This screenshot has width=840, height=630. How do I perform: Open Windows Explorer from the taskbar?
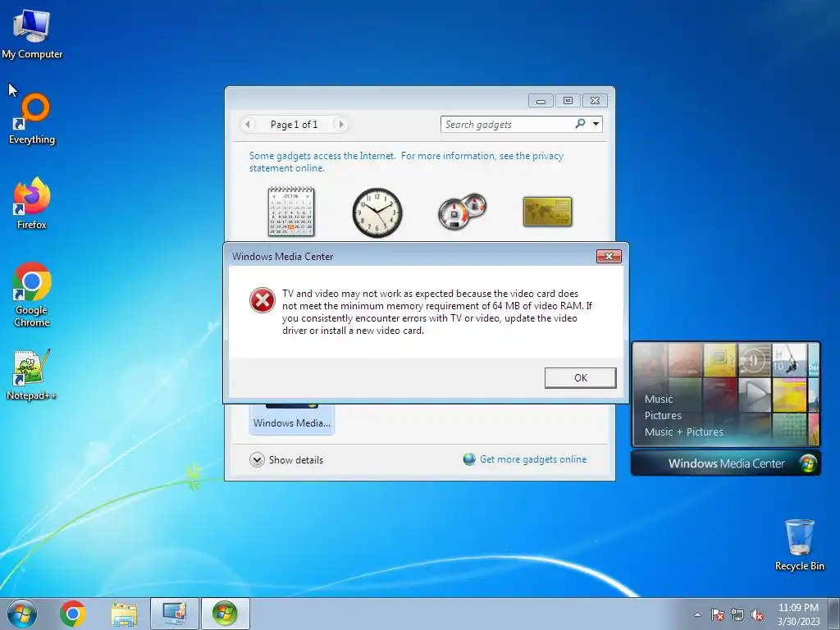124,614
